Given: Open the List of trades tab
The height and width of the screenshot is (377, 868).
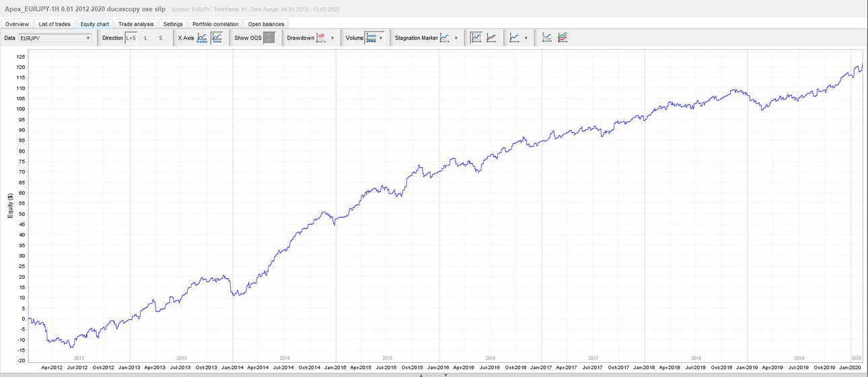Looking at the screenshot, I should 55,24.
